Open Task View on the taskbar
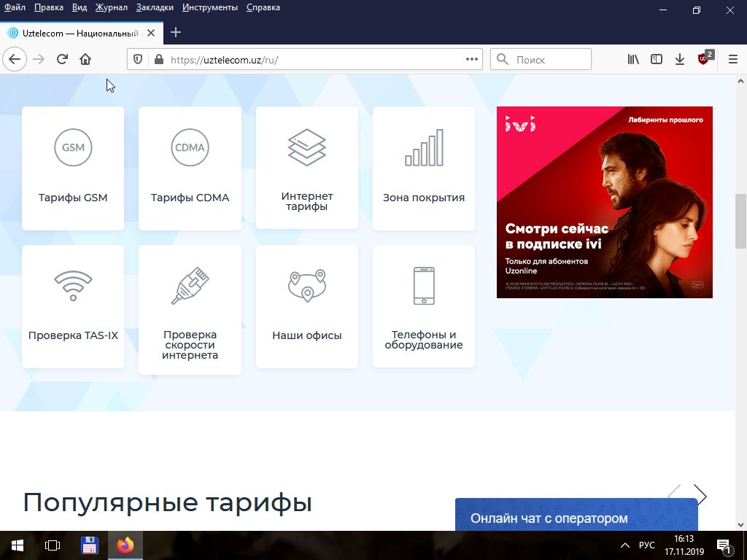Screen dimensions: 747x560 (x=52, y=545)
